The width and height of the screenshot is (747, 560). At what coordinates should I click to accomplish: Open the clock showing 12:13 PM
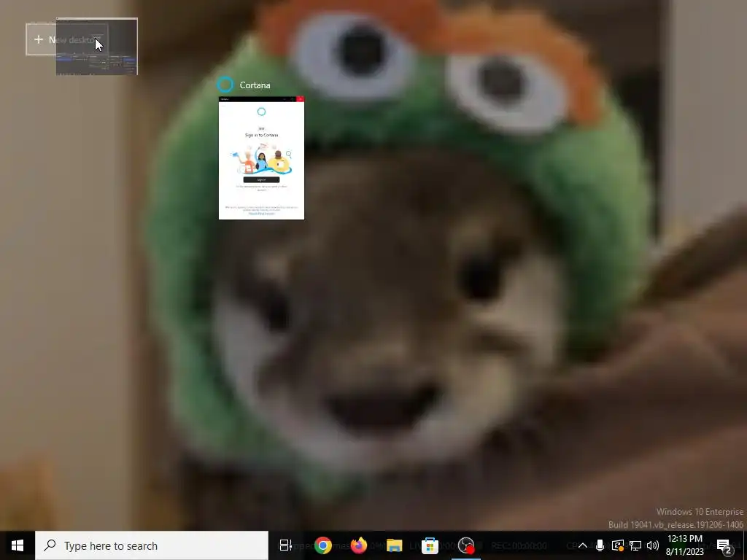(x=684, y=545)
